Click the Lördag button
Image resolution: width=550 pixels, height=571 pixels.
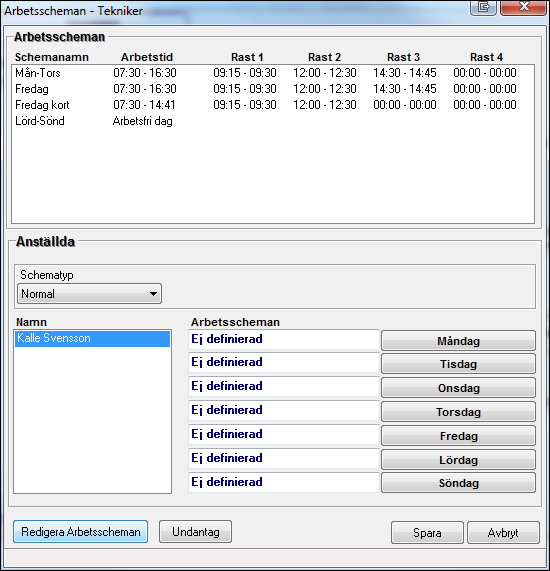tap(458, 460)
